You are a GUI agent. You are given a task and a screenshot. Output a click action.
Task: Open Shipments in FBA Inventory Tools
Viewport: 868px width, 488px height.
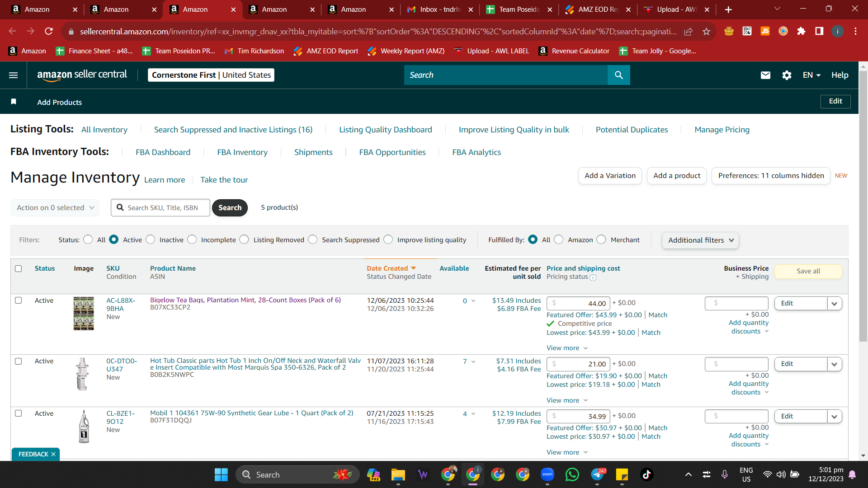tap(313, 152)
